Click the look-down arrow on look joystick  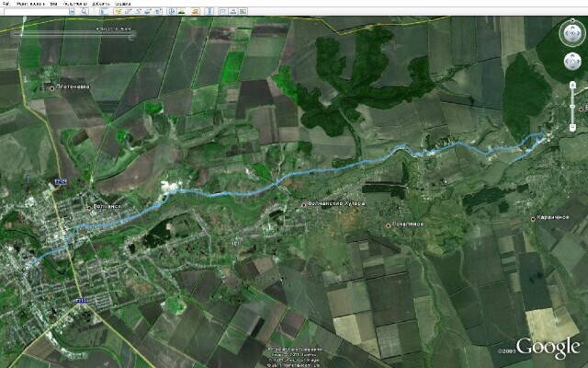pyautogui.click(x=572, y=40)
